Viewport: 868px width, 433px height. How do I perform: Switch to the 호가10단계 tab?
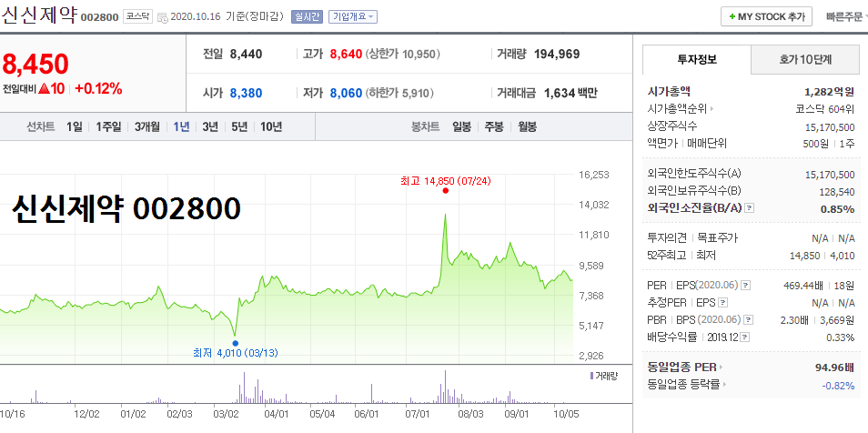[805, 59]
